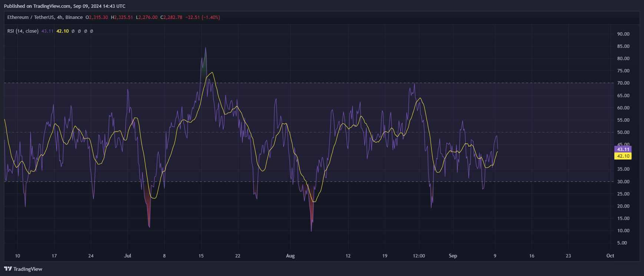
Task: Click the open price O2,315.30
Action: point(97,17)
